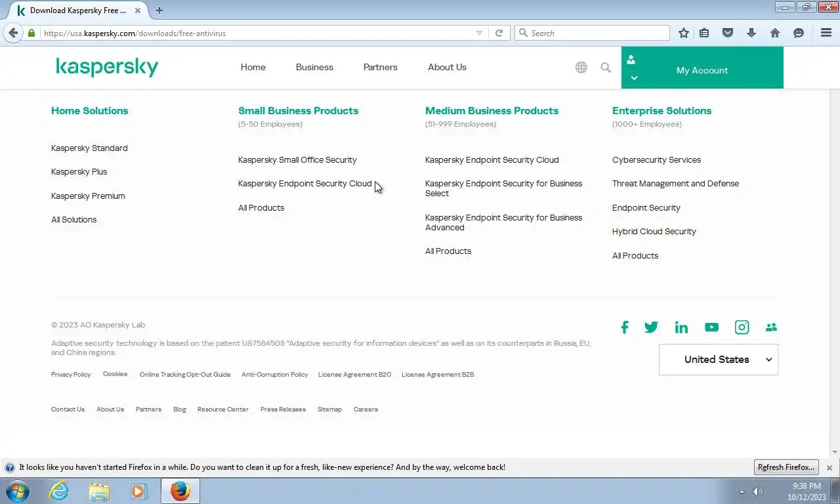Open Kaspersky Plus link
The height and width of the screenshot is (504, 840).
point(79,172)
